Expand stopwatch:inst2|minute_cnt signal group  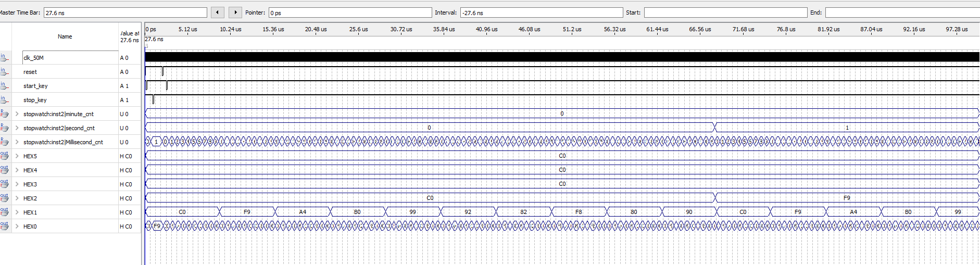point(17,114)
